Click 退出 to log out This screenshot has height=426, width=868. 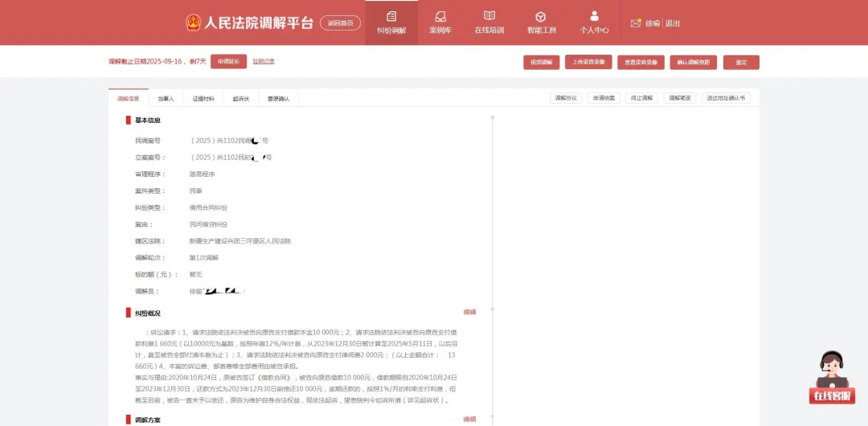(673, 23)
